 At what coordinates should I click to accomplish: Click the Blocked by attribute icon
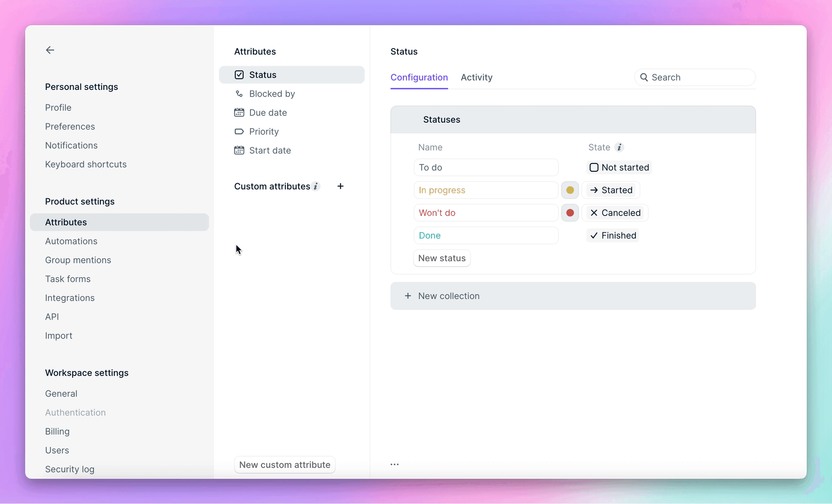pos(239,93)
